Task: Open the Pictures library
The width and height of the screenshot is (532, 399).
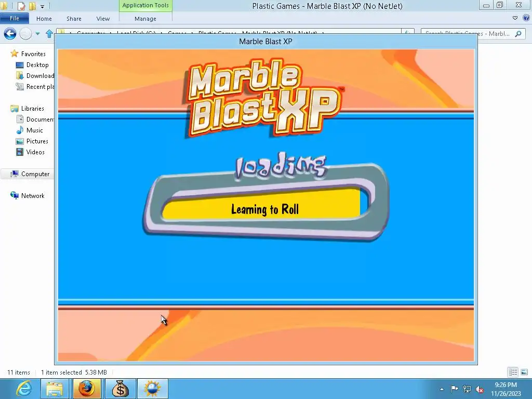Action: [x=37, y=141]
